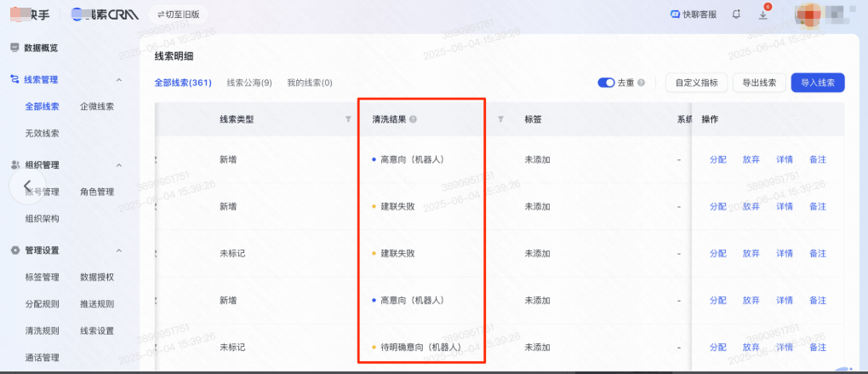
Task: Open 组织架构 in the sidebar
Action: [42, 219]
